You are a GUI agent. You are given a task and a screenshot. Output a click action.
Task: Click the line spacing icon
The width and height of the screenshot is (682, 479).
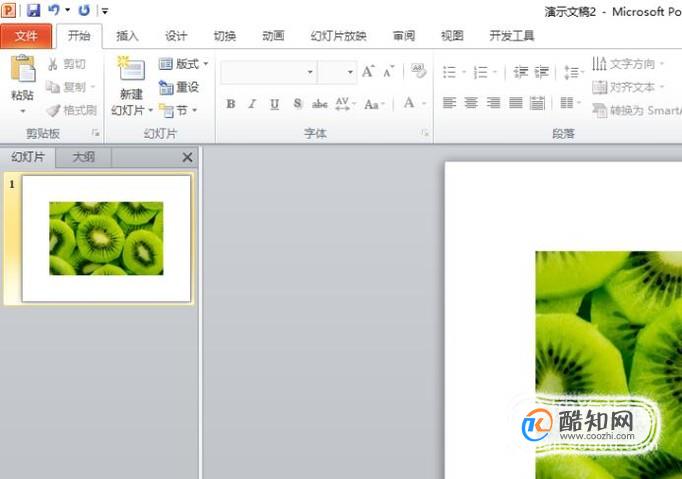[x=573, y=72]
